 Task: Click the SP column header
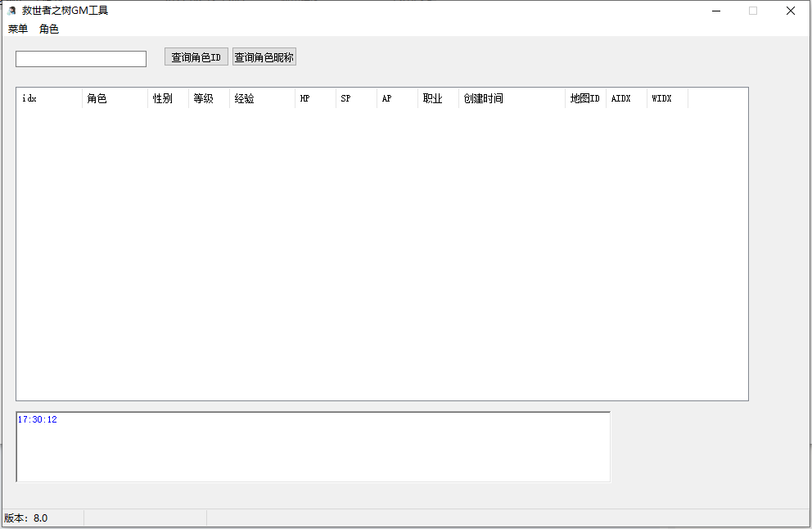point(357,98)
